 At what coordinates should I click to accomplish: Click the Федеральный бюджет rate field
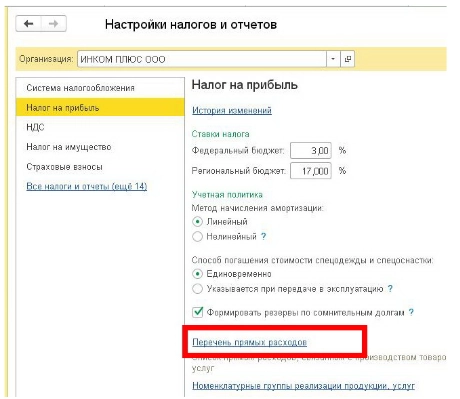point(311,151)
